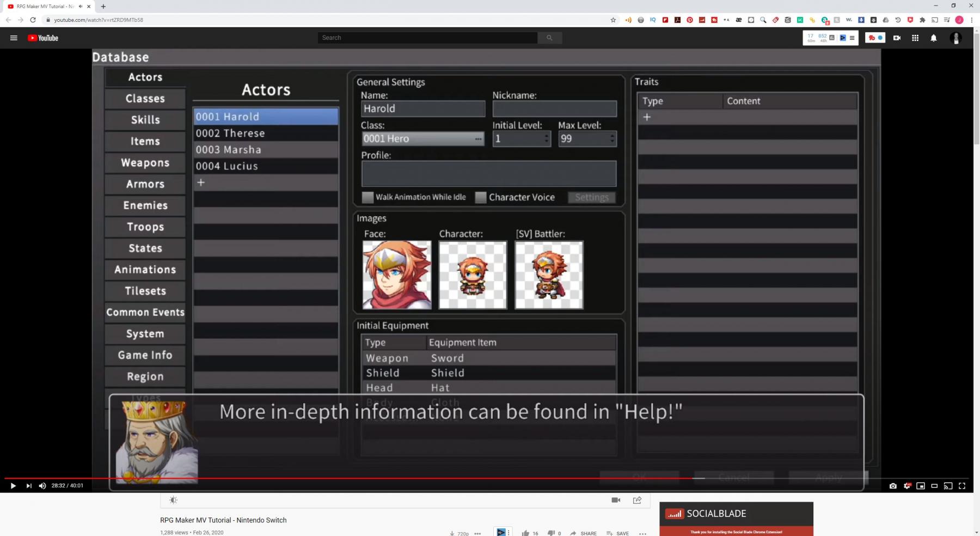Toggle the Character Voice checkbox
980x536 pixels.
[481, 197]
